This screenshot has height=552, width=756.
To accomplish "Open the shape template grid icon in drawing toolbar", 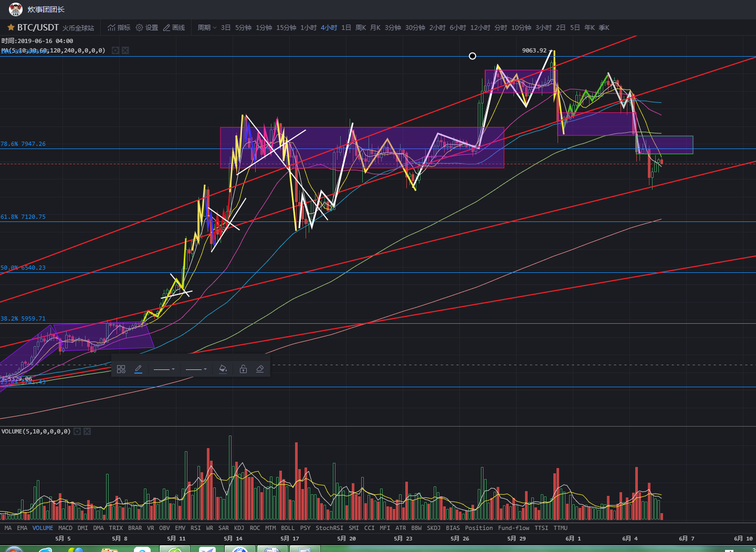I will [121, 369].
